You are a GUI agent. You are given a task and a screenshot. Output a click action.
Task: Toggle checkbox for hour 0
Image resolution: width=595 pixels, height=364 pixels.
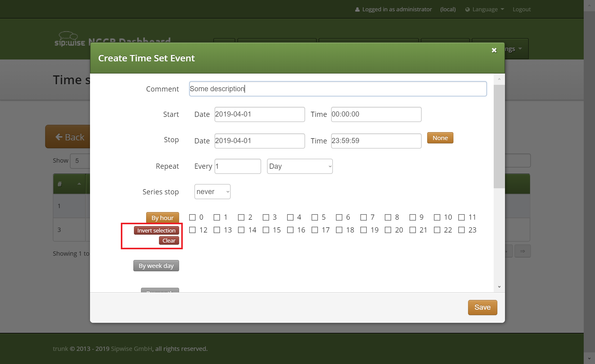point(193,217)
